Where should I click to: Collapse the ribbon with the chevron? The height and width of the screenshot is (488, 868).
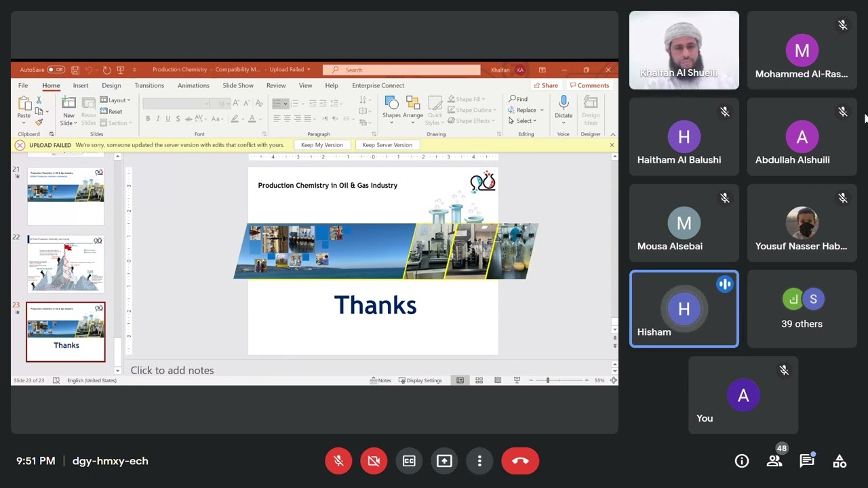click(613, 134)
